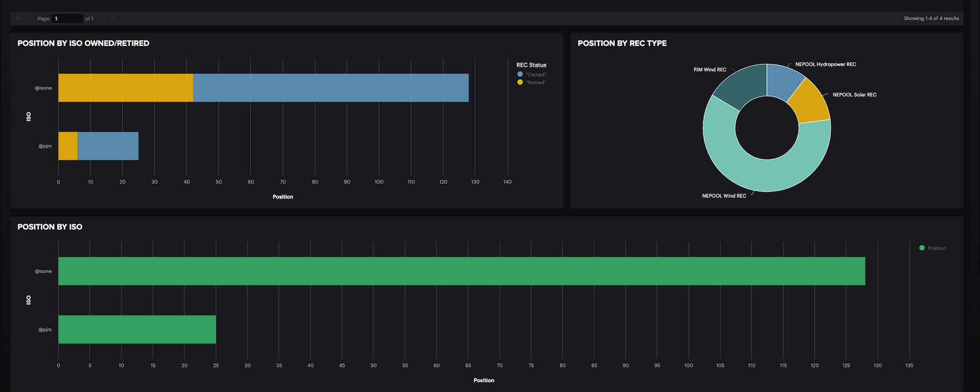Jump to the last page arrow
Screen dimensions: 980x392
click(x=114, y=18)
